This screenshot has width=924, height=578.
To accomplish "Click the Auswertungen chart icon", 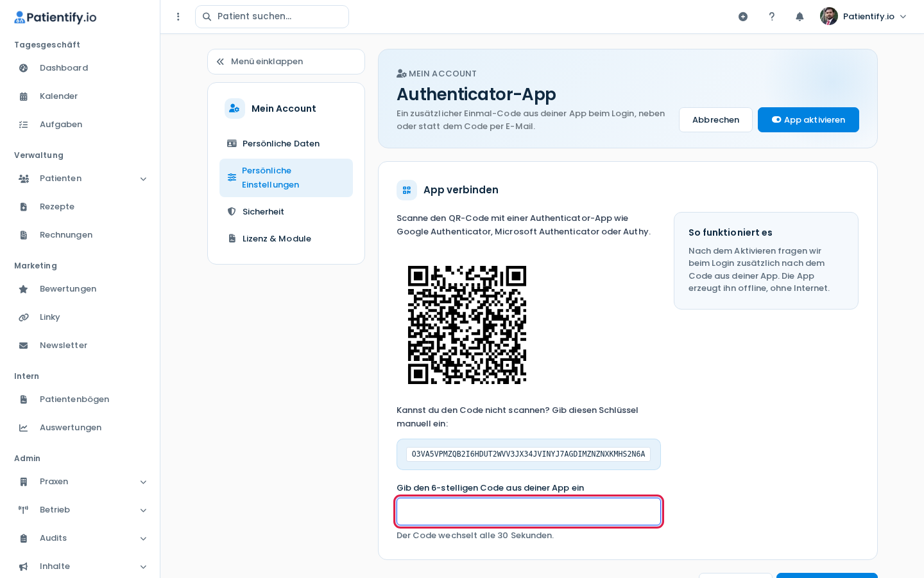I will [24, 428].
